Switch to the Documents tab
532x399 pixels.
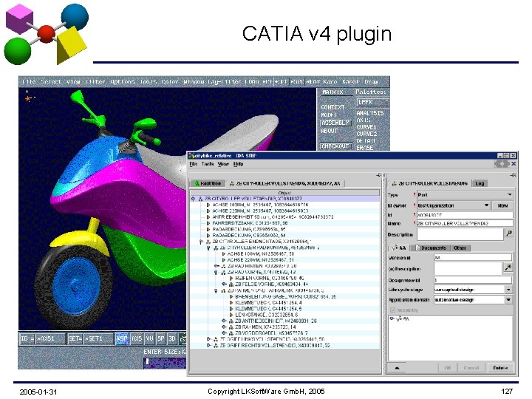pos(431,248)
